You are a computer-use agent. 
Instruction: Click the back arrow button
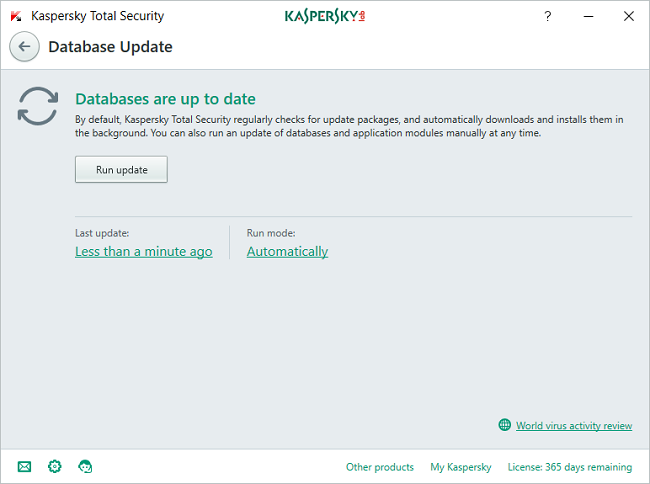25,47
